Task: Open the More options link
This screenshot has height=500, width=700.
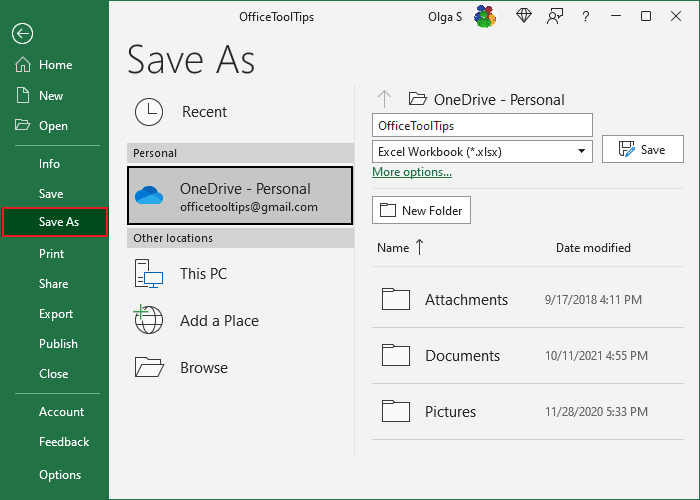Action: coord(412,172)
